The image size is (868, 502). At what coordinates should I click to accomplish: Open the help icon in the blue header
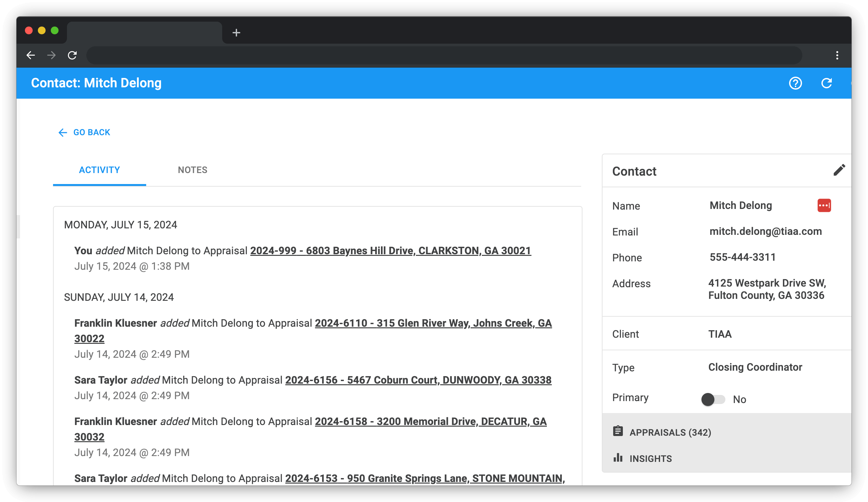[x=795, y=83]
